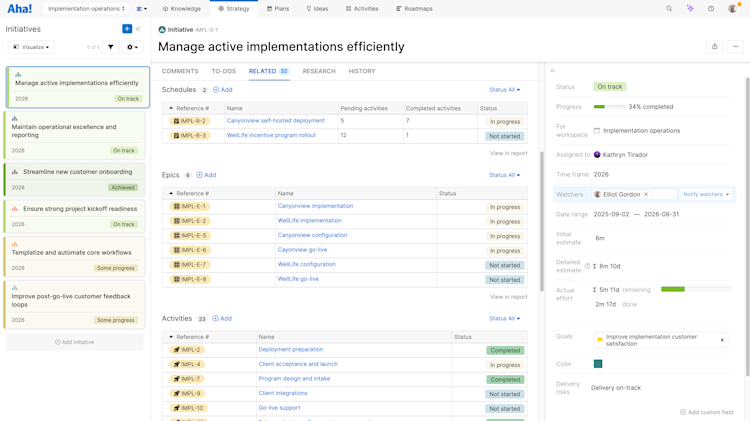Click the blue add initiative plus button
The width and height of the screenshot is (750, 421).
(x=127, y=29)
